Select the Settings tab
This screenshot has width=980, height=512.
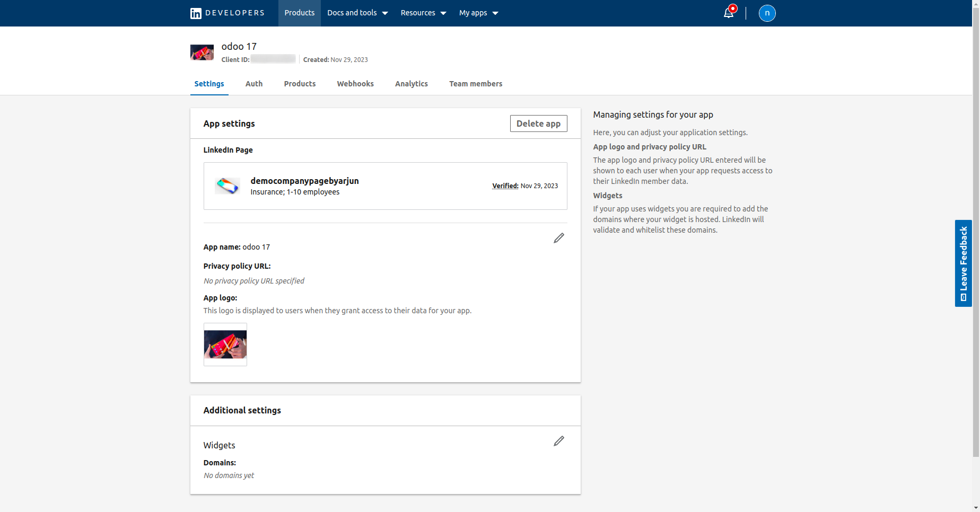coord(209,84)
